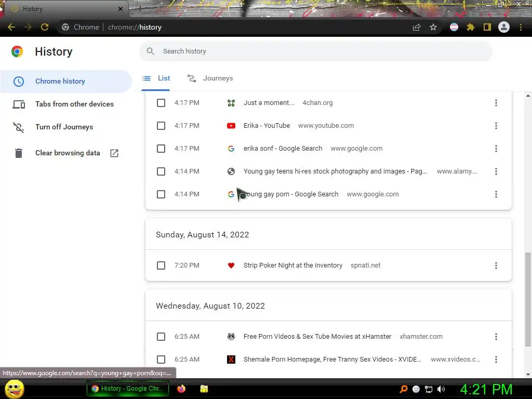Viewport: 532px width, 399px height.
Task: Open the erika sonf - Google Search link
Action: [283, 149]
